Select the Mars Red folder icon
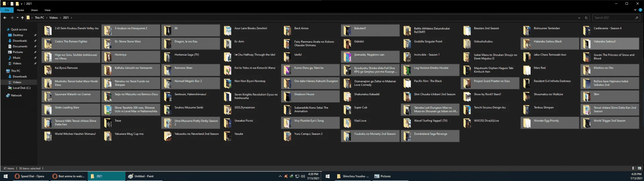Viewport: 644px width, 181px height. click(527, 70)
